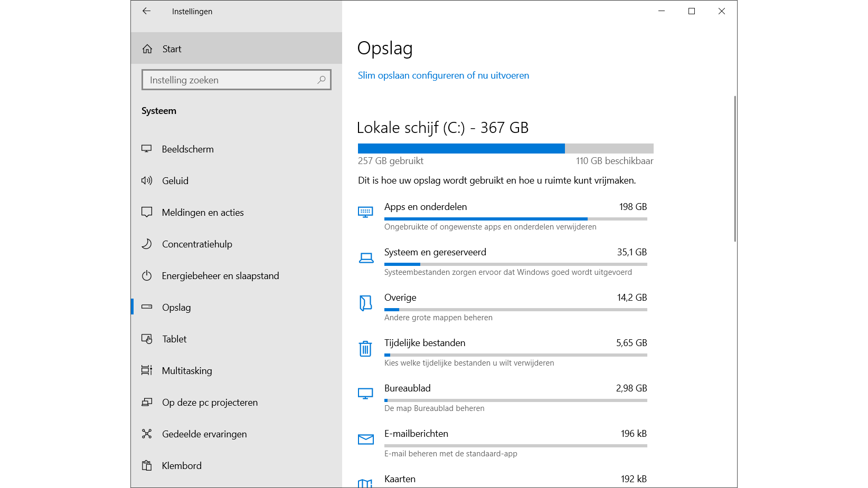Image resolution: width=868 pixels, height=488 pixels.
Task: Open Op deze pc projecteren
Action: pos(210,403)
